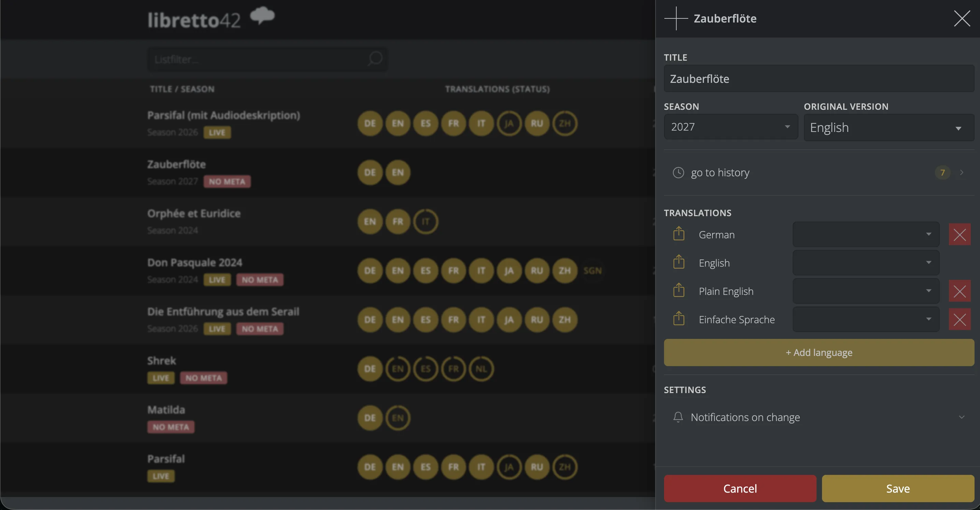Image resolution: width=980 pixels, height=510 pixels.
Task: Click the Add language button
Action: [x=819, y=352]
